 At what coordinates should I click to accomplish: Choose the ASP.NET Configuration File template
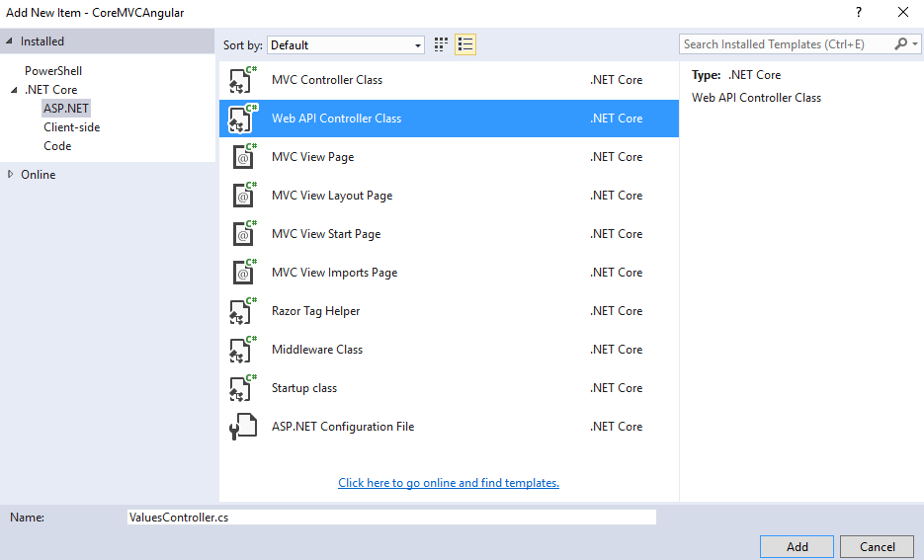pyautogui.click(x=449, y=427)
